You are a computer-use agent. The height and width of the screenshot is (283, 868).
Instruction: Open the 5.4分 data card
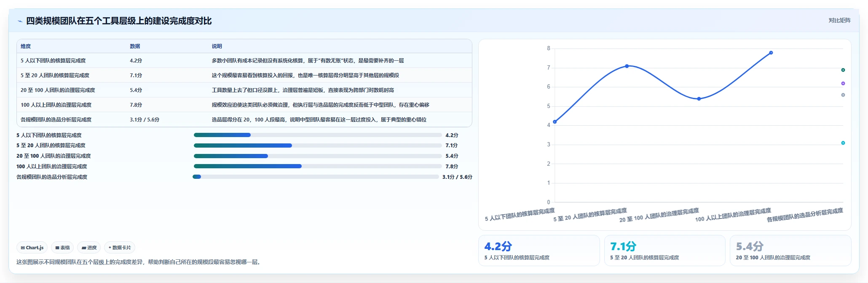coord(790,251)
